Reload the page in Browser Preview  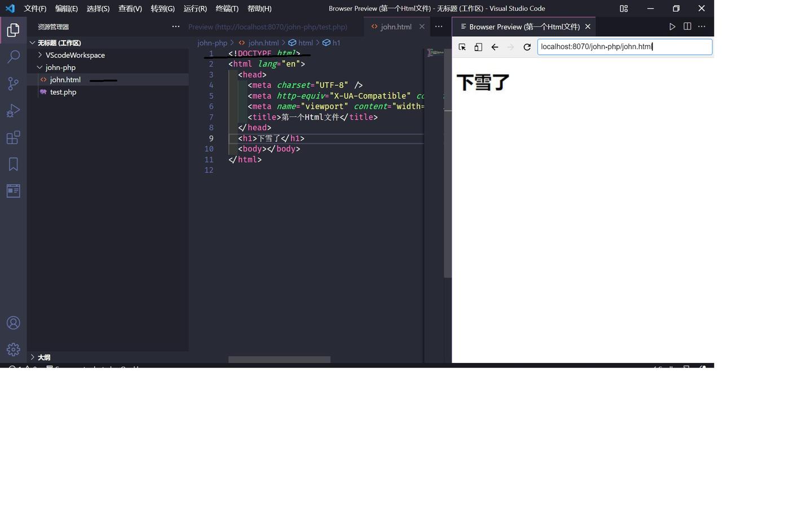click(x=527, y=47)
